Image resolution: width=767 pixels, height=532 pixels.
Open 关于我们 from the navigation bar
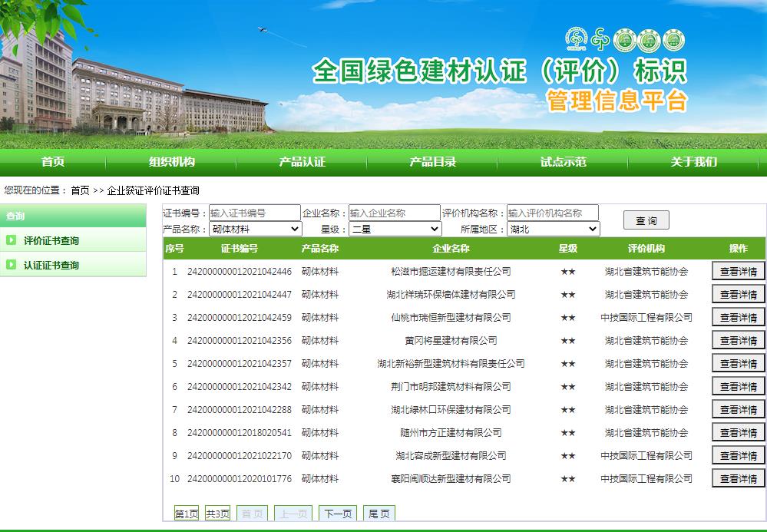693,162
